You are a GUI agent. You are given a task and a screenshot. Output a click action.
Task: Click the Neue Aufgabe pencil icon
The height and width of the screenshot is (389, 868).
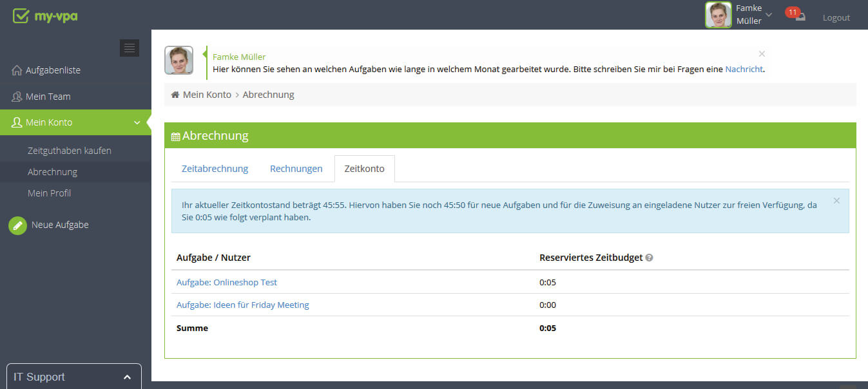click(x=17, y=225)
